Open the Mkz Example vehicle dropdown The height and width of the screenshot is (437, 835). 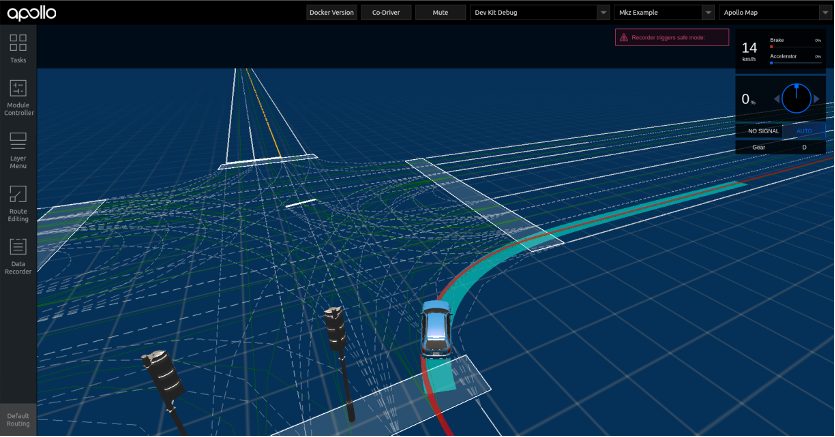664,12
